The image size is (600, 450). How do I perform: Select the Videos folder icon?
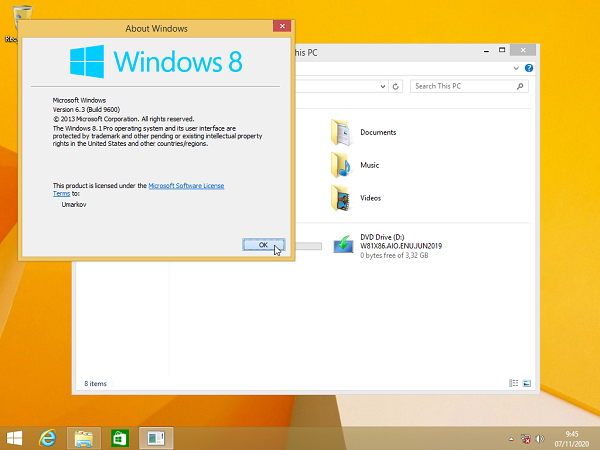click(x=343, y=198)
